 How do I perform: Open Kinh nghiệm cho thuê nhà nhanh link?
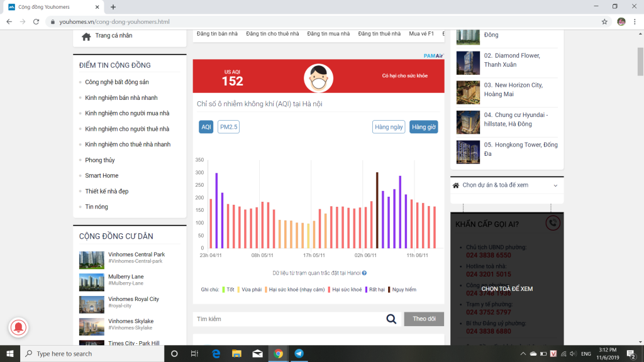tap(128, 145)
